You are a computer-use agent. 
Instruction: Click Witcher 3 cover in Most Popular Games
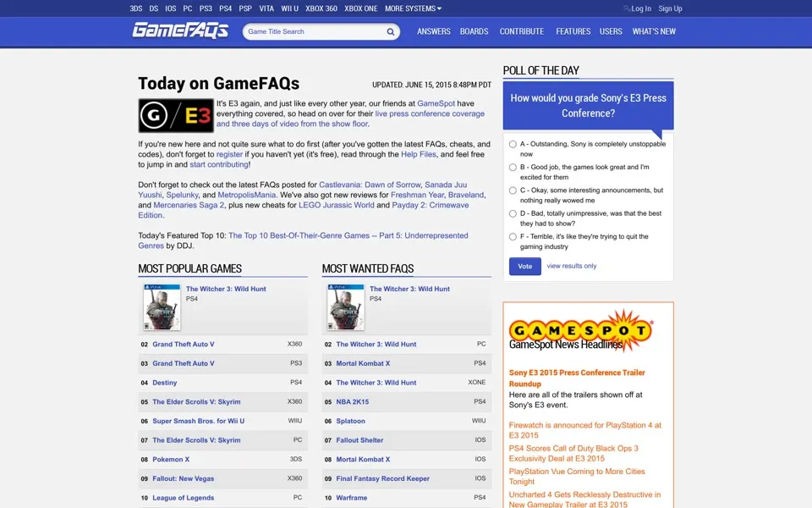pos(162,307)
